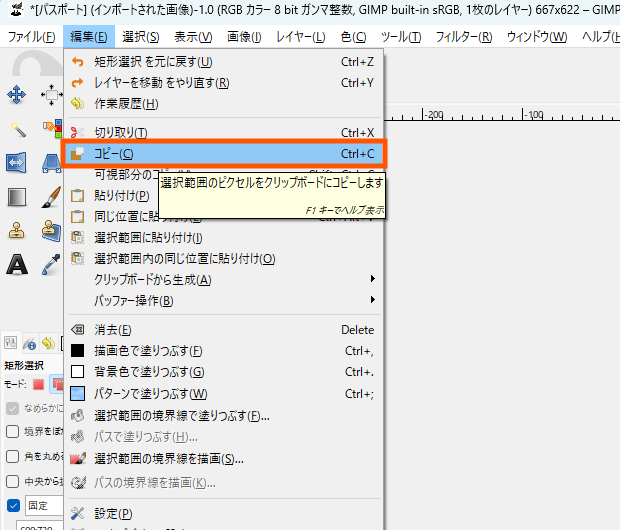
Task: Select the Text tool
Action: [x=16, y=264]
